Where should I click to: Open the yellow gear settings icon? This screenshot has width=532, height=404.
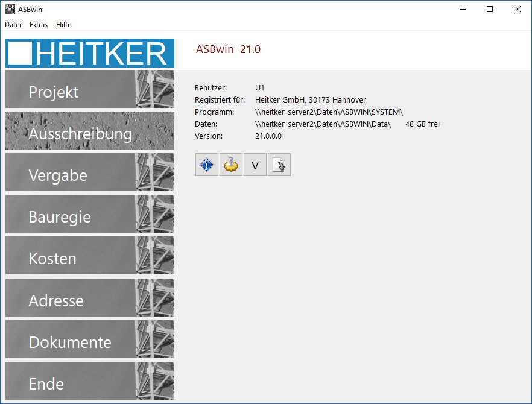coord(230,165)
